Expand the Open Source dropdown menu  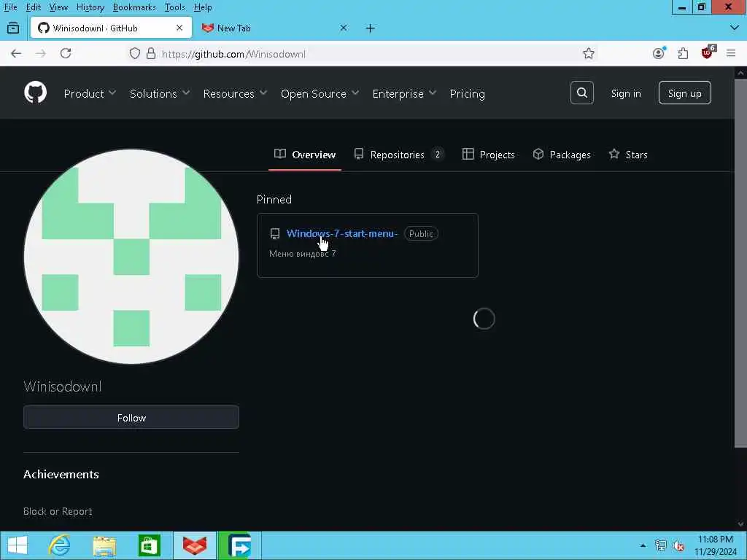coord(320,93)
